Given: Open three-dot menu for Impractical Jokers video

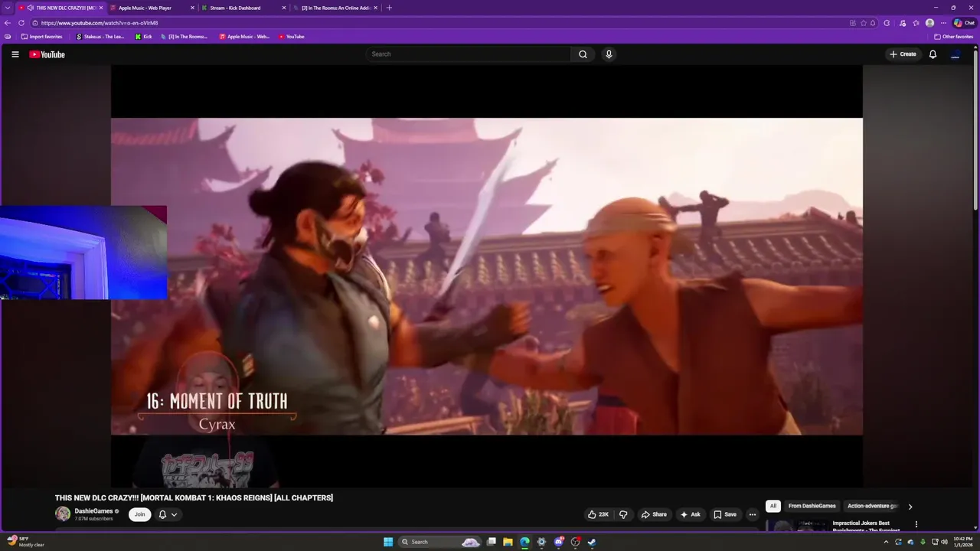Looking at the screenshot, I should point(916,524).
